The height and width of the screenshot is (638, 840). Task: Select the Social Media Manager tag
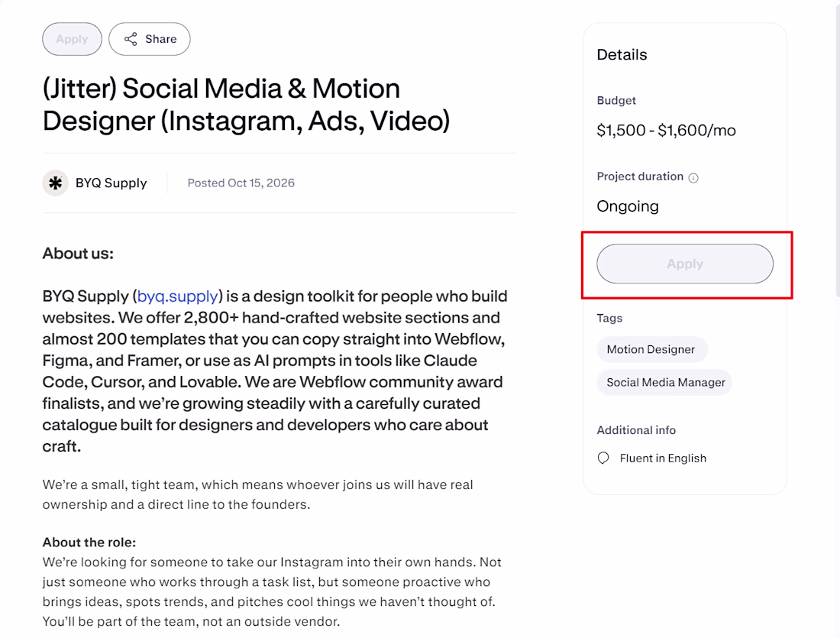pos(664,383)
